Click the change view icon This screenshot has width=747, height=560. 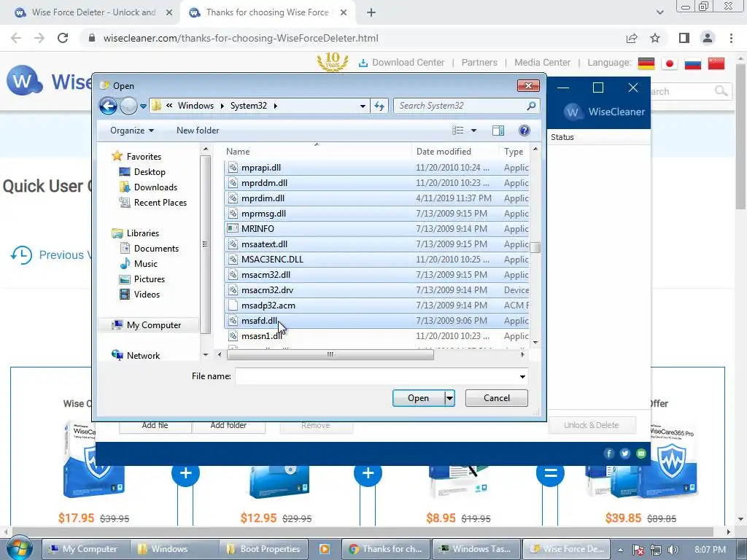coord(458,131)
